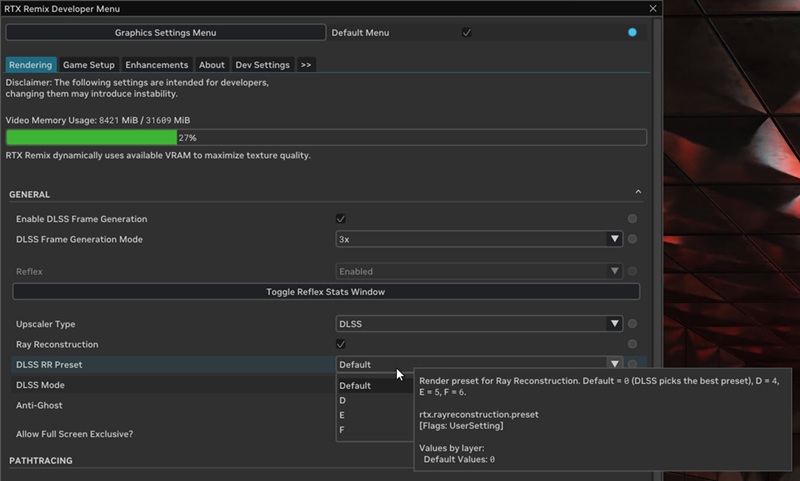Click the DLSS RR Preset label

point(49,365)
